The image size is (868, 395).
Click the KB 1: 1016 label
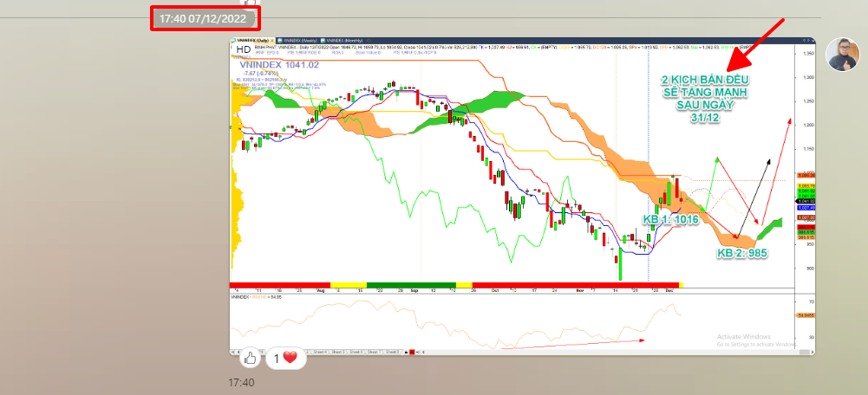click(x=670, y=220)
